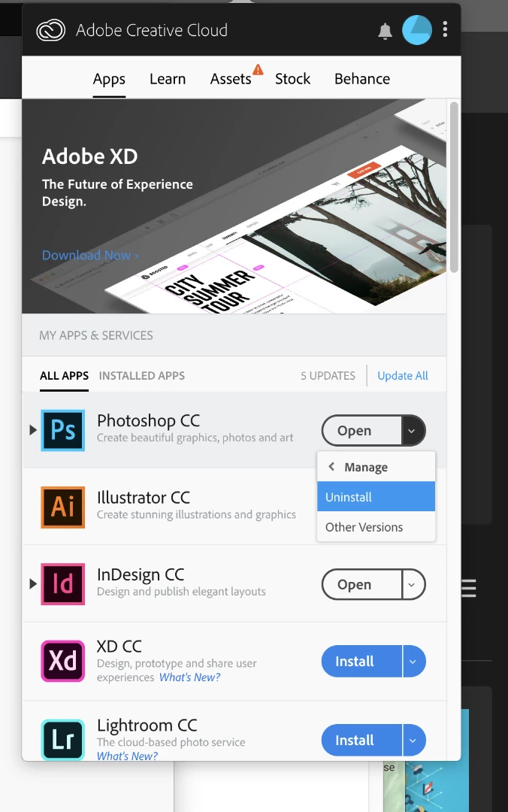
Task: Expand the InDesign CC disclosure triangle
Action: pyautogui.click(x=32, y=583)
